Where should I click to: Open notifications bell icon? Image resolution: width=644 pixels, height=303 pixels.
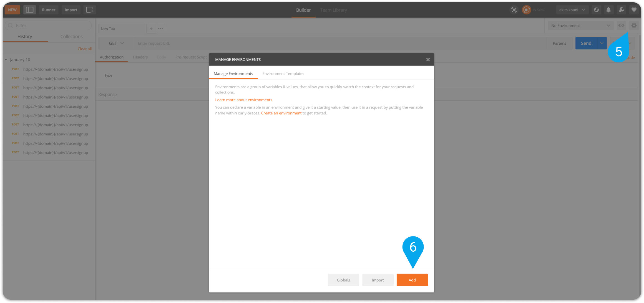pos(608,10)
